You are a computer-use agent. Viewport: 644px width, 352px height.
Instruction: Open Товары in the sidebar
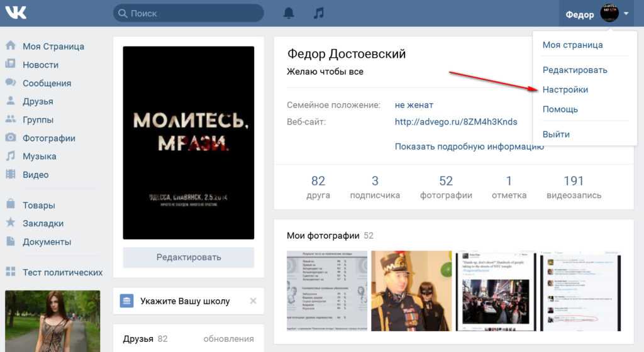click(x=38, y=205)
